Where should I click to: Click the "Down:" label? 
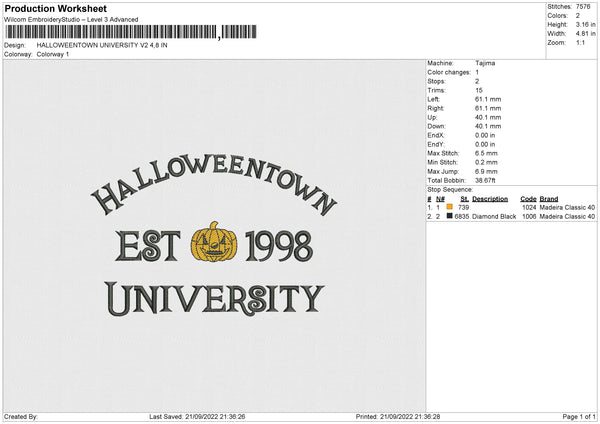coord(436,126)
